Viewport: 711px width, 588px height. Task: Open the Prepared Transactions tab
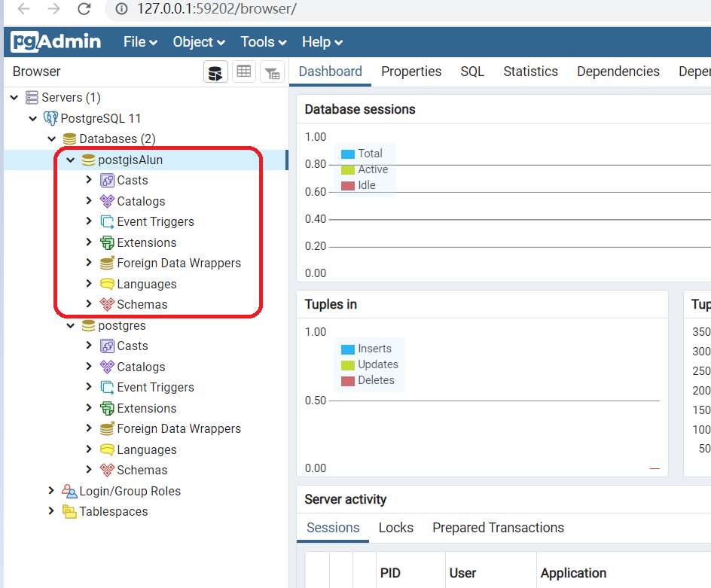pos(498,528)
